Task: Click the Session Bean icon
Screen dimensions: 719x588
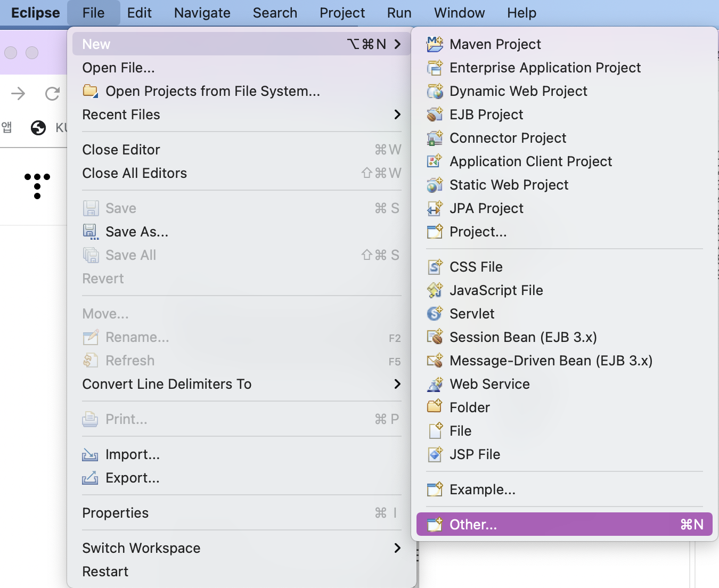Action: (435, 337)
